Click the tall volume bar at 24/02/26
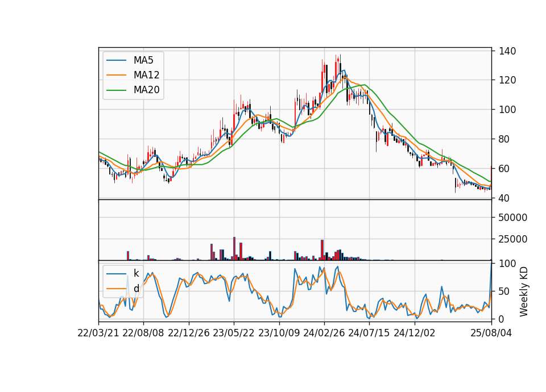Viewport: 546px width, 392px height. tap(322, 250)
